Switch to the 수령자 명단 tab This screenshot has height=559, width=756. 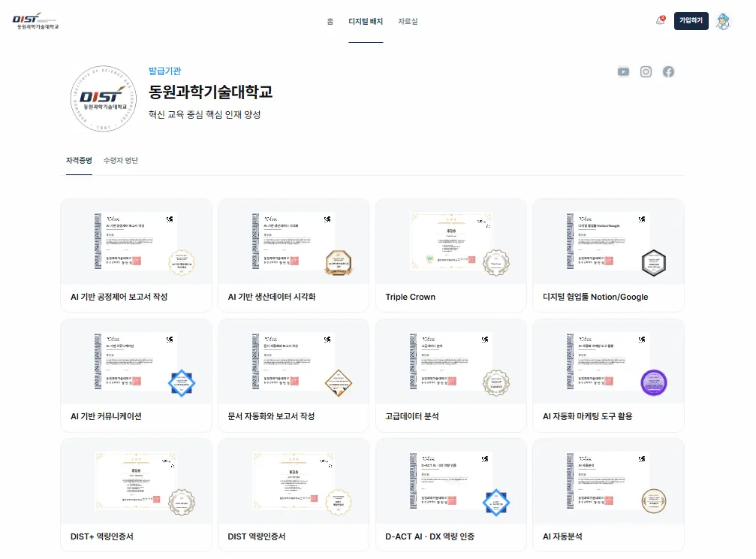(121, 160)
